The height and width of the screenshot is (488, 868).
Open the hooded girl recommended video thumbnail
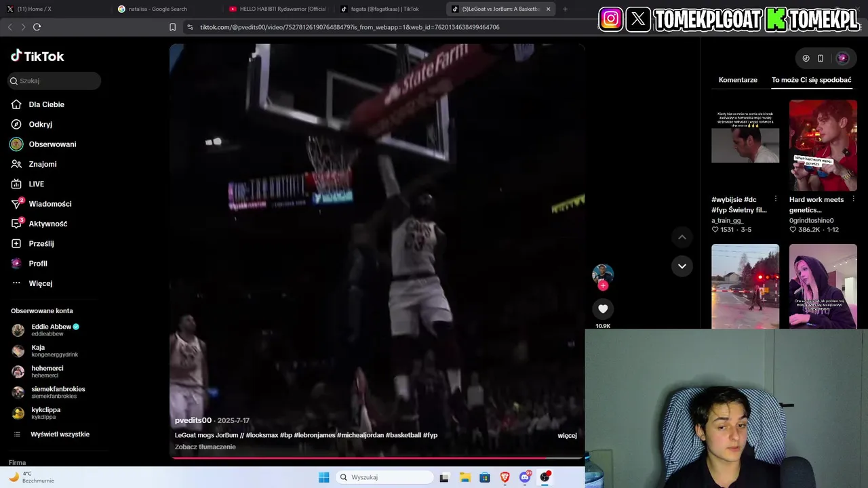[x=823, y=286]
